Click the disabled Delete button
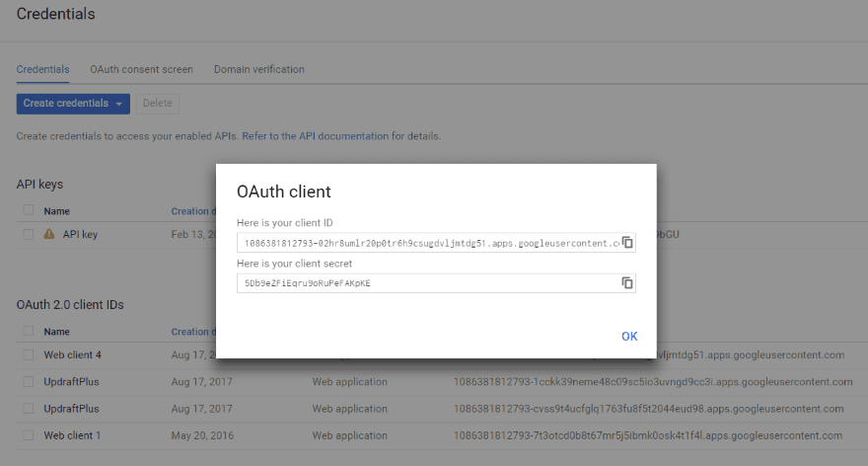The height and width of the screenshot is (466, 868). [x=158, y=104]
